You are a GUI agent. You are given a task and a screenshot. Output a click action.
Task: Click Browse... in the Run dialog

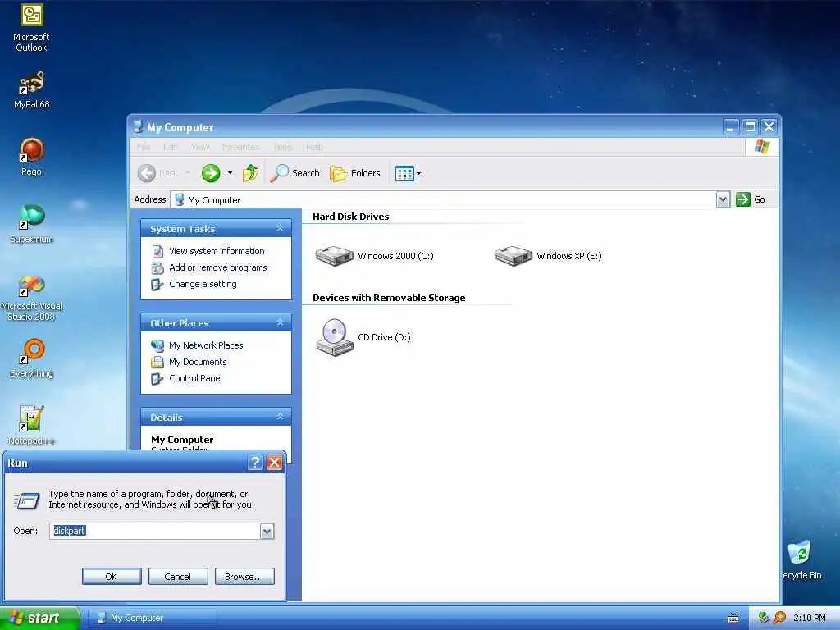point(244,577)
